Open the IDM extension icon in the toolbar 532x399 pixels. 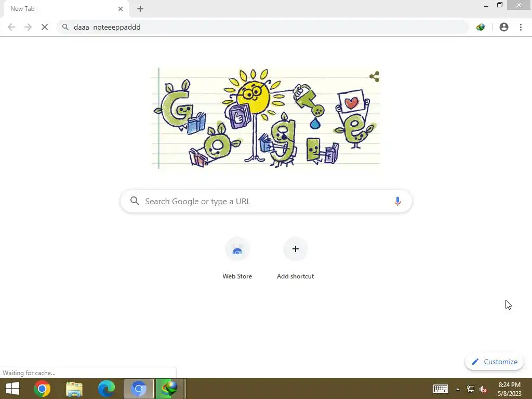481,27
